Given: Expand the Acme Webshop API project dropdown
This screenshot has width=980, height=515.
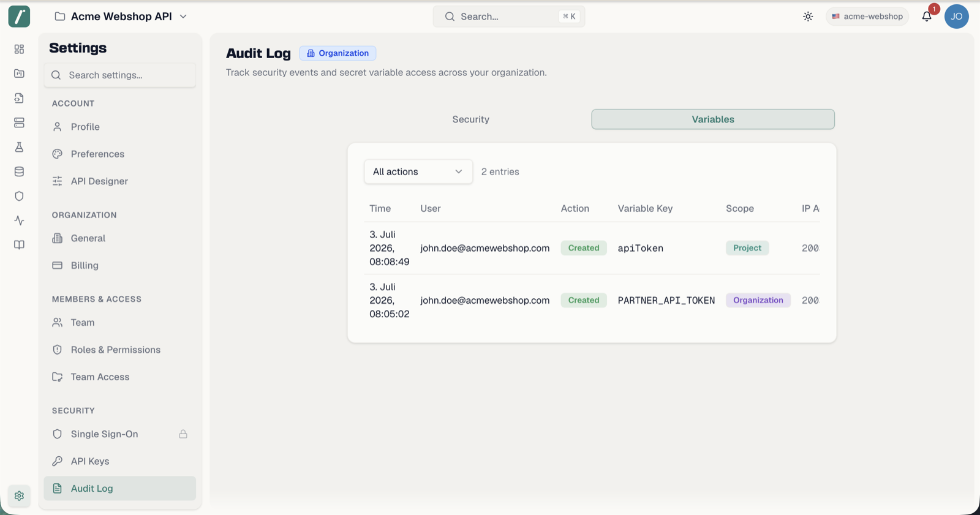Looking at the screenshot, I should click(183, 17).
